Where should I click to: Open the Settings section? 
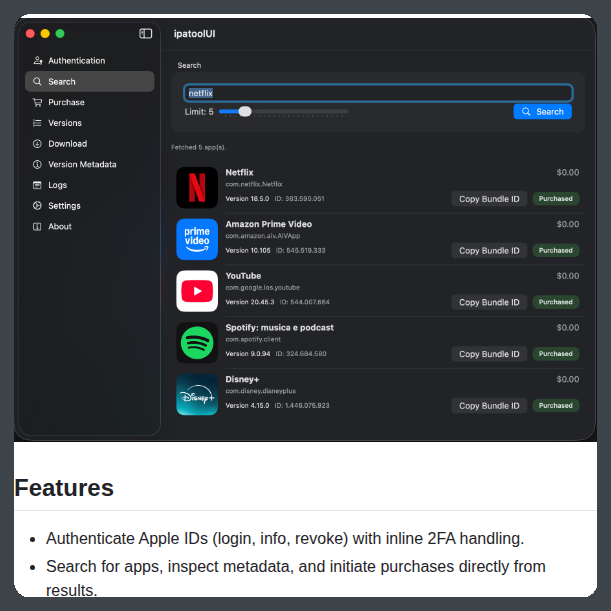tap(90, 205)
